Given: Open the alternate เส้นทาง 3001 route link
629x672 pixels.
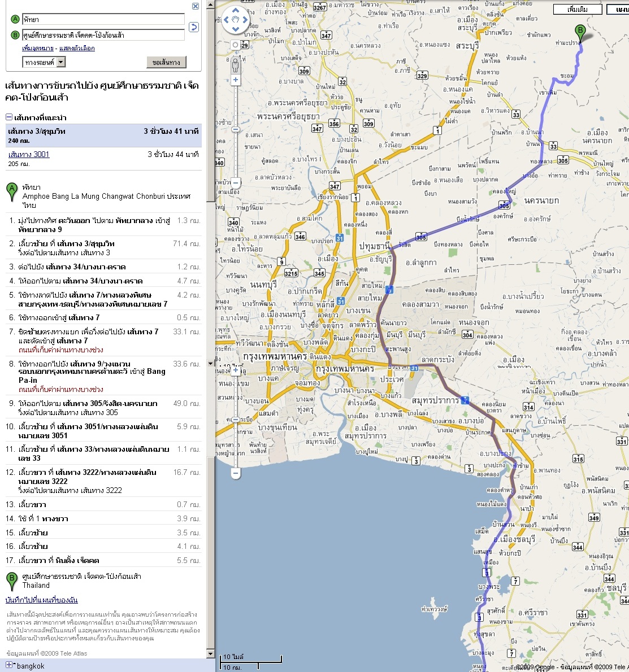Looking at the screenshot, I should click(x=29, y=154).
